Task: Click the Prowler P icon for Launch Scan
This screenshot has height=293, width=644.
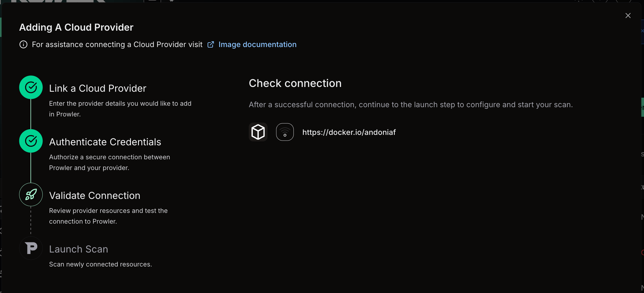Action: pyautogui.click(x=31, y=248)
